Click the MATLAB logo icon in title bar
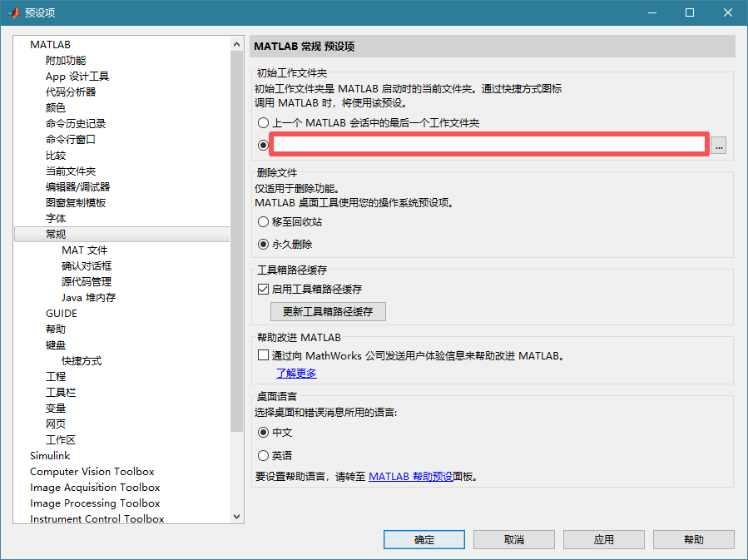 12,12
